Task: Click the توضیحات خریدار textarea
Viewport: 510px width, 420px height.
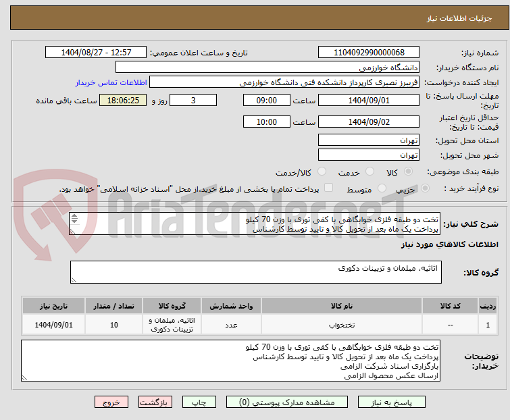Action: [230, 361]
